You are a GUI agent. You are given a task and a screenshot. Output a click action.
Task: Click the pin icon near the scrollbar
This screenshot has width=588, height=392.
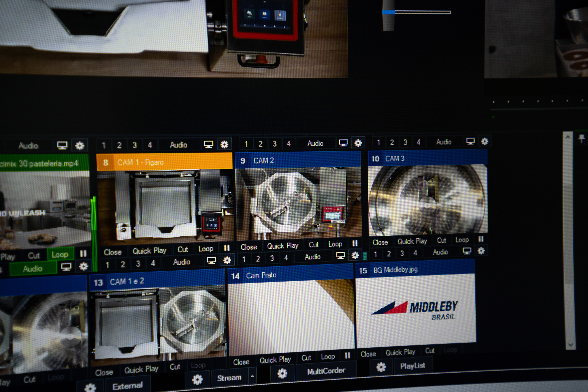(582, 138)
